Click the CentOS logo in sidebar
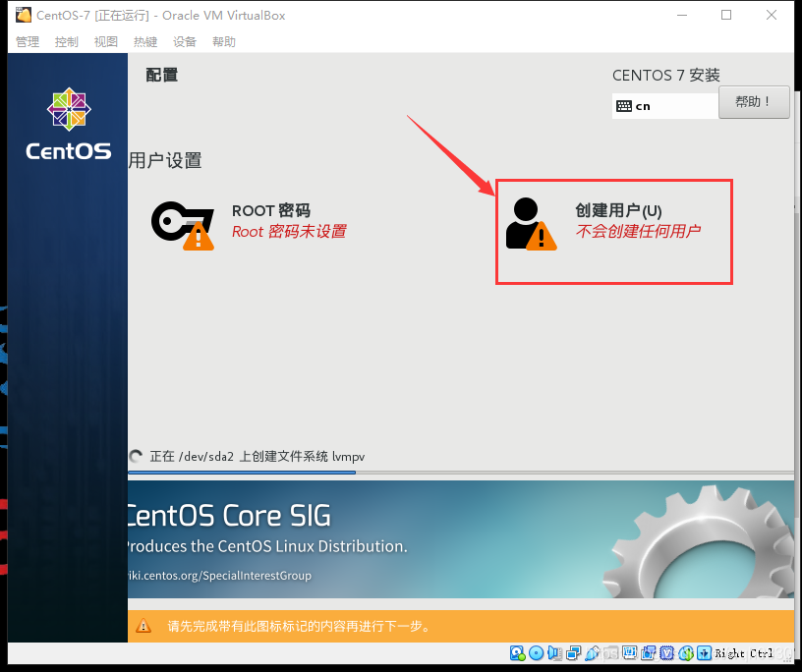Viewport: 802px width, 672px height. tap(69, 124)
